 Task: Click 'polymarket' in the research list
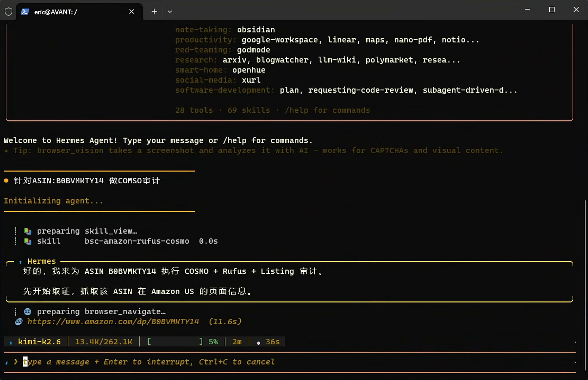[x=389, y=60]
